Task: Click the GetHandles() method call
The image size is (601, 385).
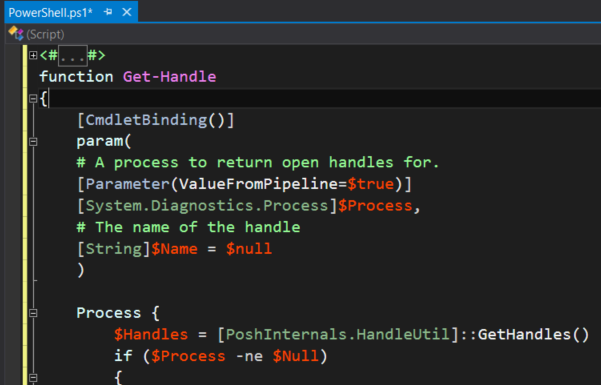Action: (x=533, y=335)
